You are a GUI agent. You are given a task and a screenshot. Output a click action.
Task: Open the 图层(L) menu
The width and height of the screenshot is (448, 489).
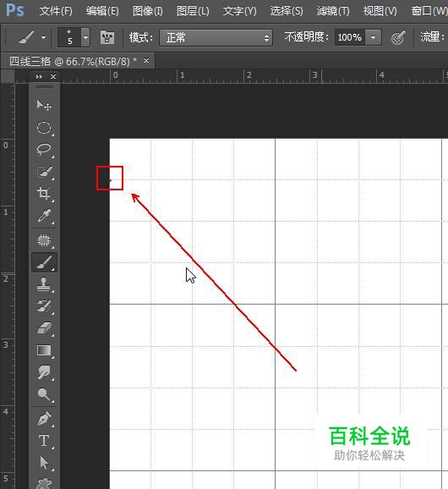click(x=193, y=11)
